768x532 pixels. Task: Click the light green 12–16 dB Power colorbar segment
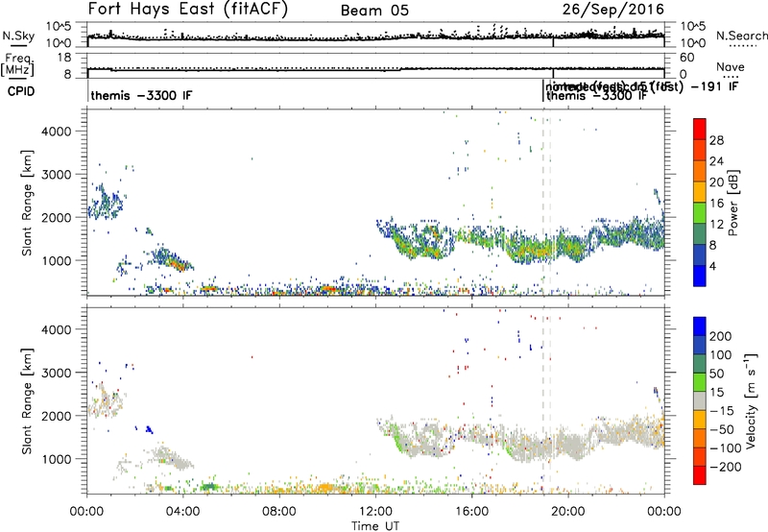[x=700, y=213]
